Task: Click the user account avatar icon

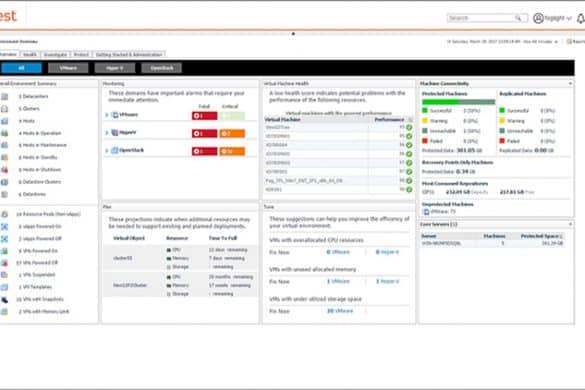Action: click(538, 18)
